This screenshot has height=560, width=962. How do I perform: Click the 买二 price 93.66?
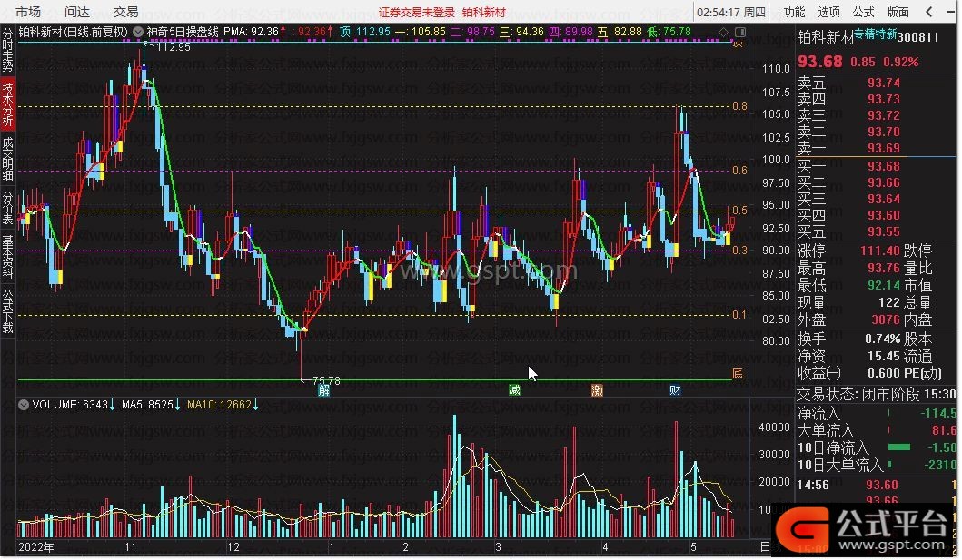tap(884, 182)
